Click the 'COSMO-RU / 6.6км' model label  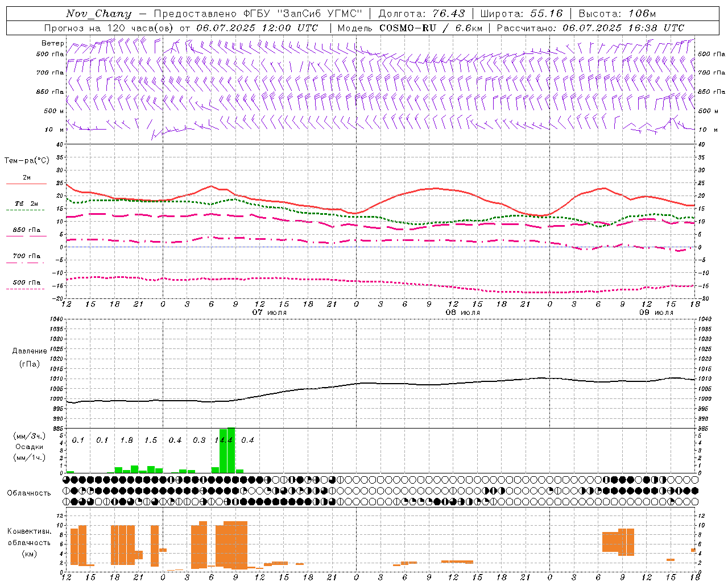(431, 28)
